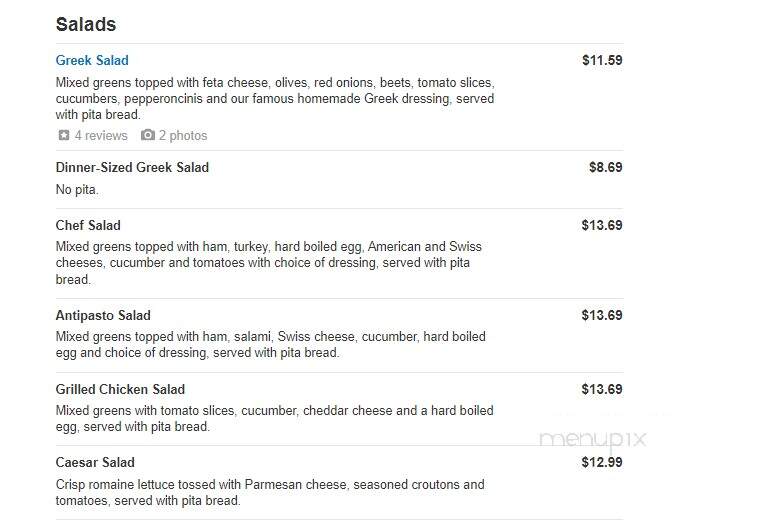Select the Grilled Chicken Salad title
The image size is (772, 522).
120,389
